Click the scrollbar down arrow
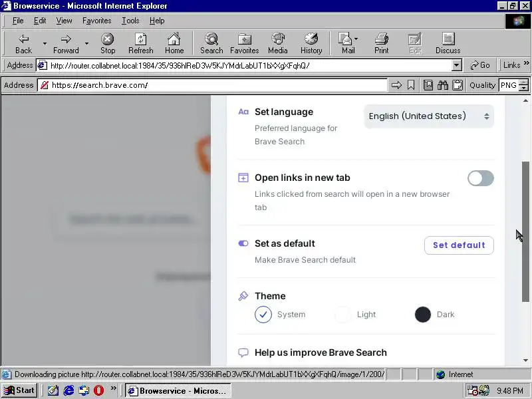Viewport: 532px width, 399px height. (525, 360)
